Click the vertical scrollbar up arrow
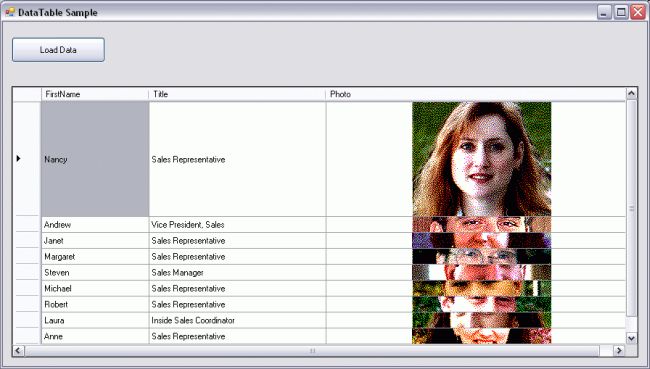650x369 pixels. [631, 93]
